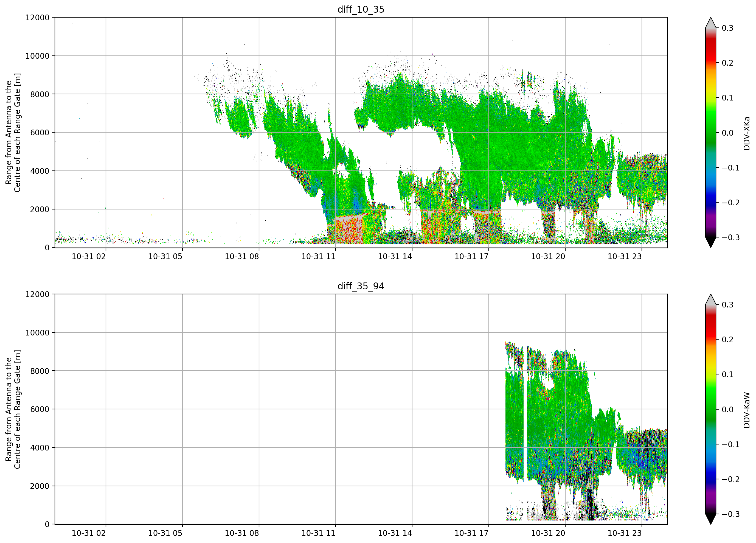Image resolution: width=756 pixels, height=543 pixels.
Task: Click the "12000" y-tick of diff_10_35
Action: pos(37,18)
